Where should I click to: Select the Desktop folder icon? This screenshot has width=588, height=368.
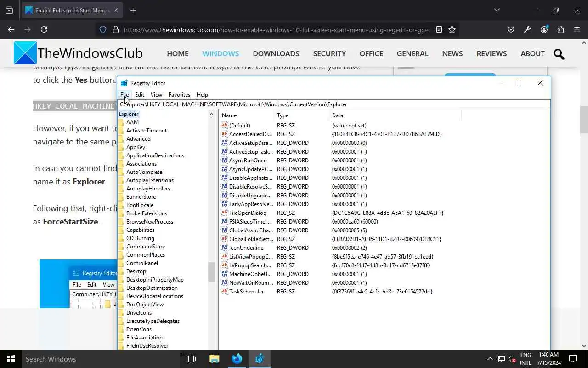(x=121, y=271)
